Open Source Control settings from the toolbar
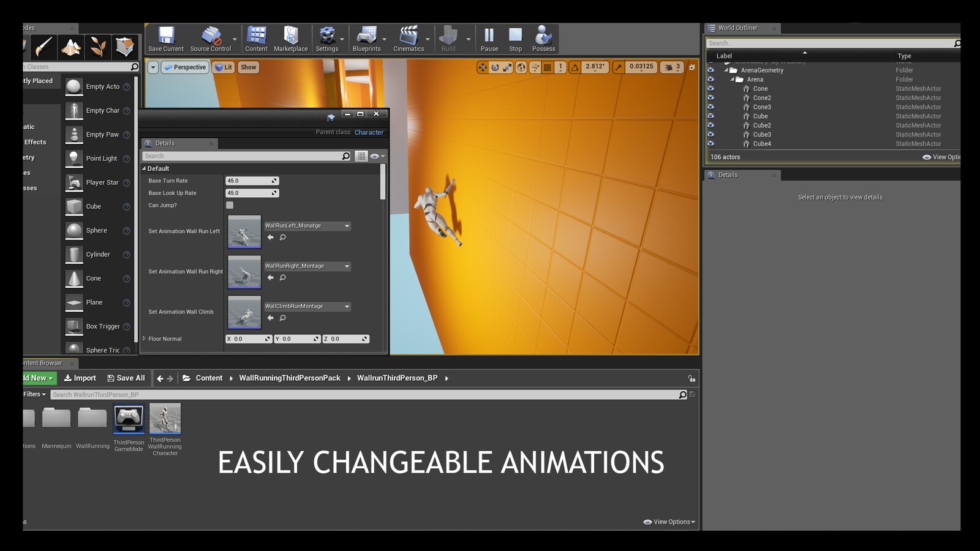 pos(211,37)
